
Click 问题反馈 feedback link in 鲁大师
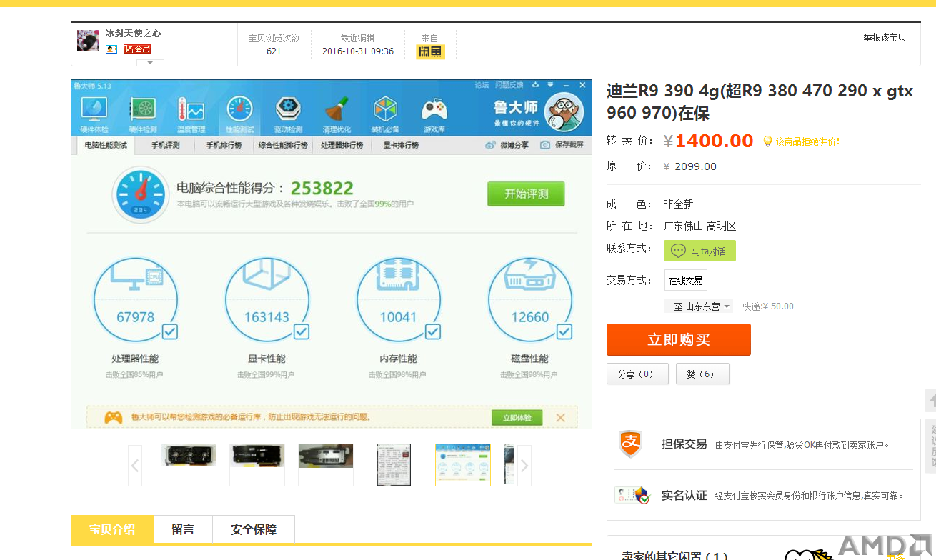509,85
